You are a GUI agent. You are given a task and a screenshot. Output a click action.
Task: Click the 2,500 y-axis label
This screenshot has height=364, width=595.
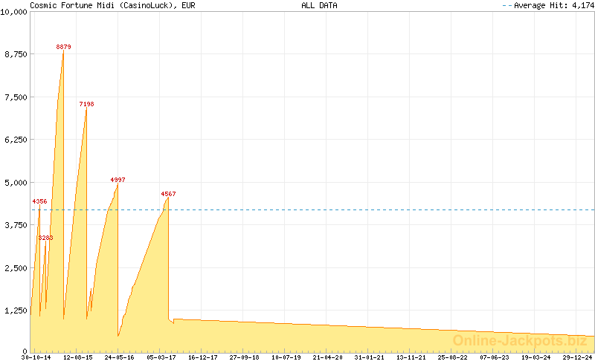(15, 267)
